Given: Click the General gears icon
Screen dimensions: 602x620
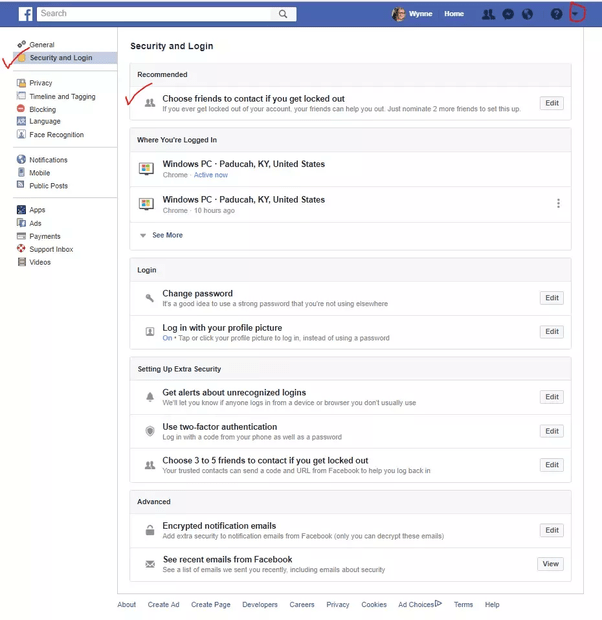Looking at the screenshot, I should (21, 44).
